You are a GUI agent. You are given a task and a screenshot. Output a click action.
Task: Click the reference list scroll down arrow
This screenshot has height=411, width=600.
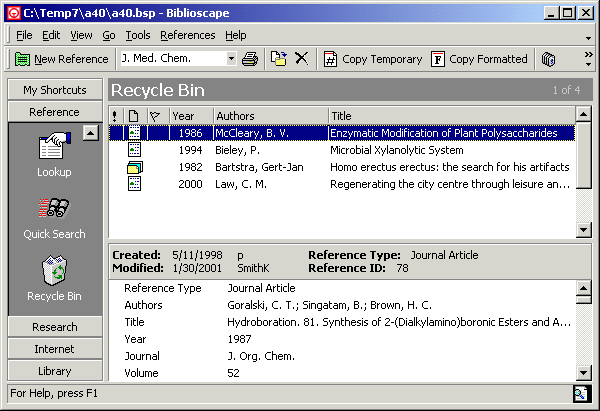[x=584, y=230]
